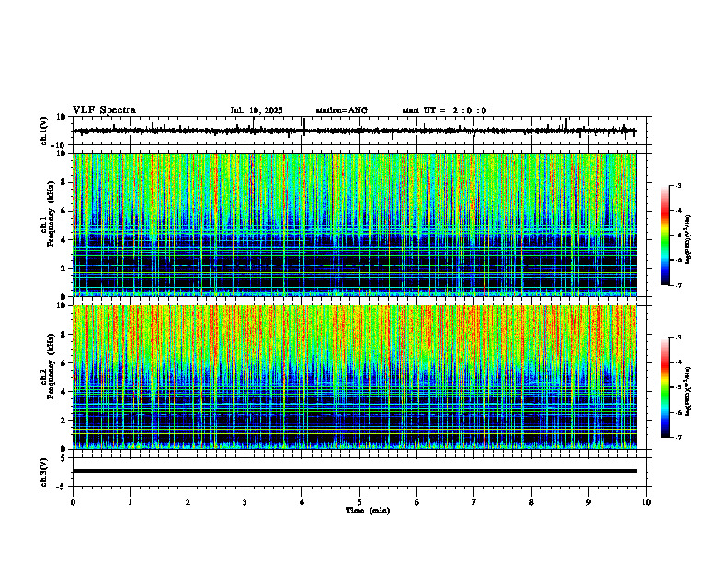Click time axis tick label "9"
Image resolution: width=728 pixels, height=563 pixels.
click(588, 502)
